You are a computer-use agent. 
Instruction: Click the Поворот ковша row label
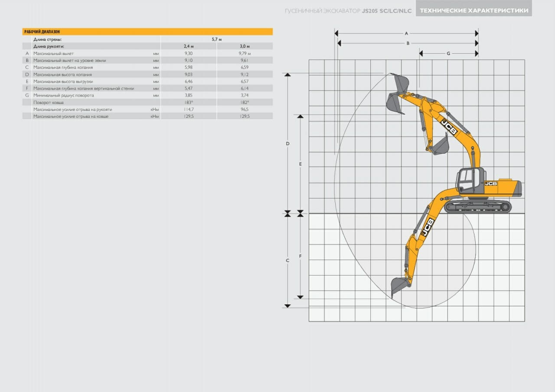(x=49, y=102)
